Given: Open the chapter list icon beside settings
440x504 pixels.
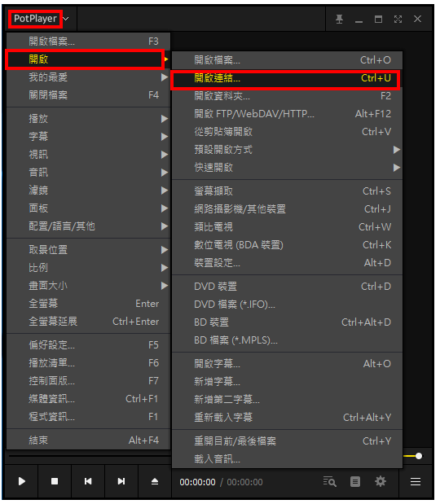Looking at the screenshot, I should [355, 481].
